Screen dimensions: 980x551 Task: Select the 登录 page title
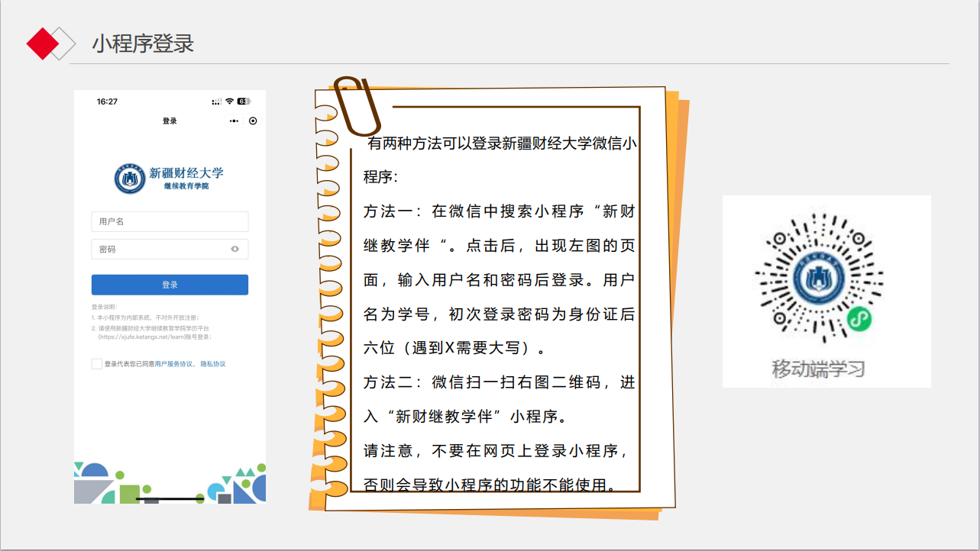[x=170, y=121]
